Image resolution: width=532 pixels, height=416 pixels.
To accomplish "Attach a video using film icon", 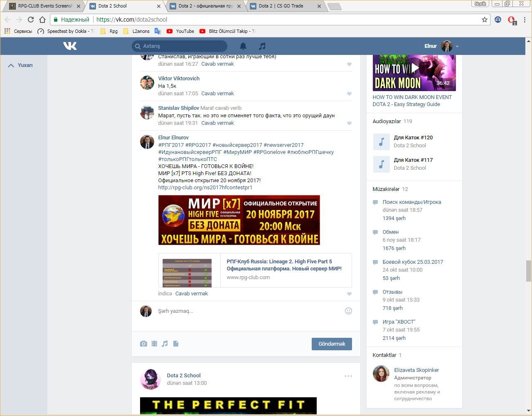I will coord(154,344).
